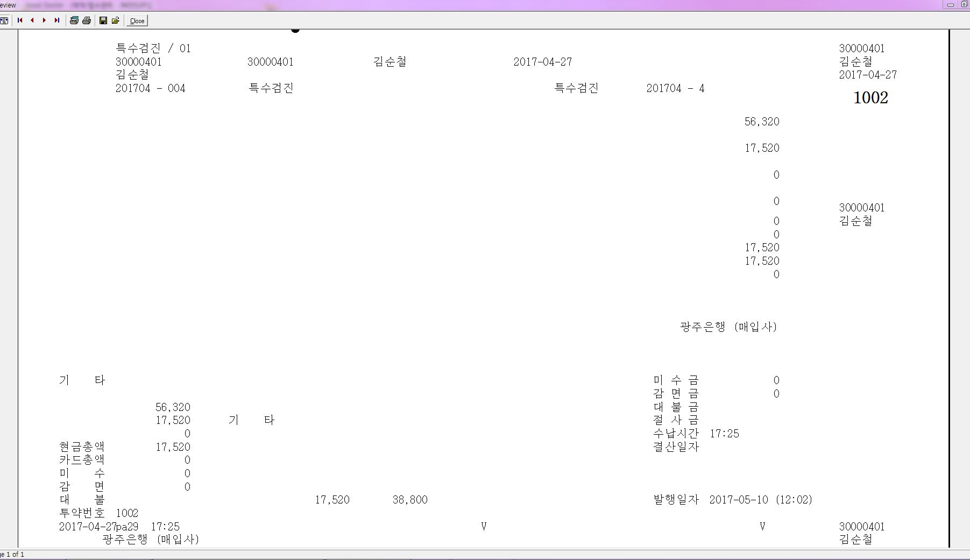970x560 pixels.
Task: Click the Close button in the toolbar
Action: [137, 21]
